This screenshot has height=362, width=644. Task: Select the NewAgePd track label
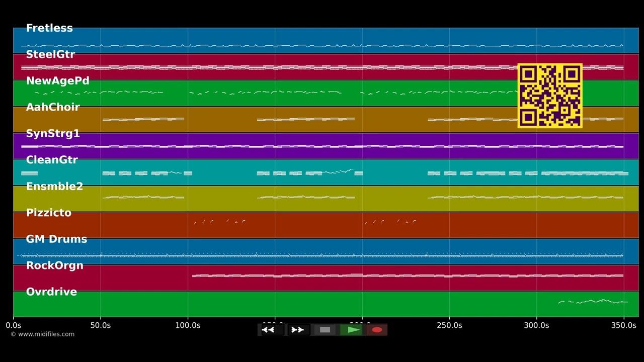57,81
